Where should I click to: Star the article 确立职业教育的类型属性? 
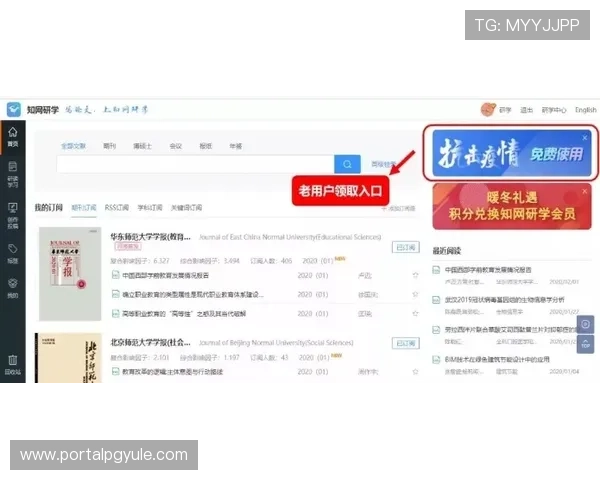[415, 294]
